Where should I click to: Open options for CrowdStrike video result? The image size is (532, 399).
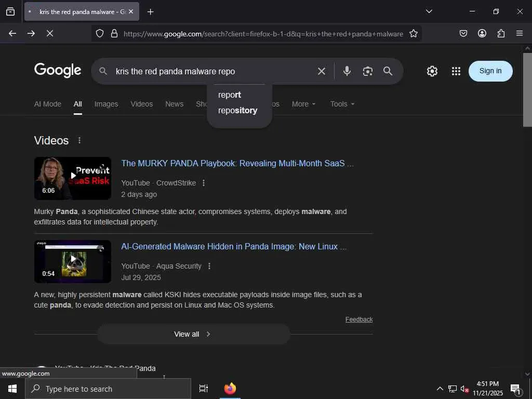(x=204, y=183)
